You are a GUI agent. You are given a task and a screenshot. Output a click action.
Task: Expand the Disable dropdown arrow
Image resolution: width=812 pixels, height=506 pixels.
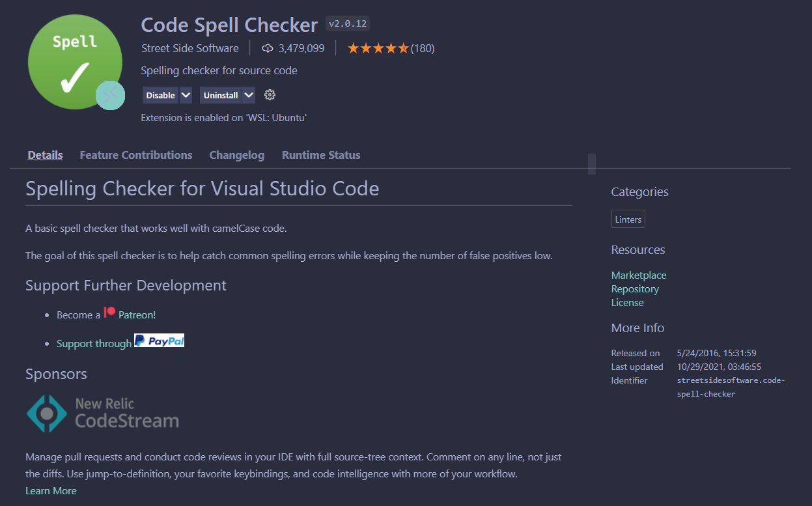(186, 95)
